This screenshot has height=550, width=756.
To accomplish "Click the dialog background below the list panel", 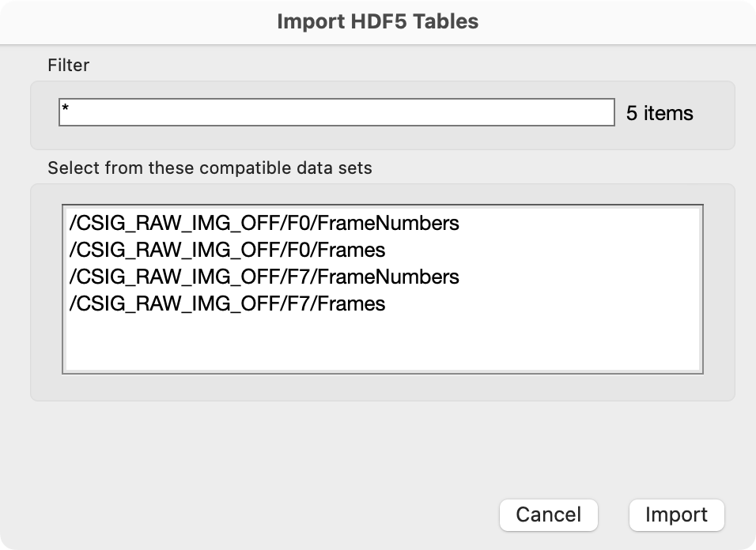I will pos(377,443).
